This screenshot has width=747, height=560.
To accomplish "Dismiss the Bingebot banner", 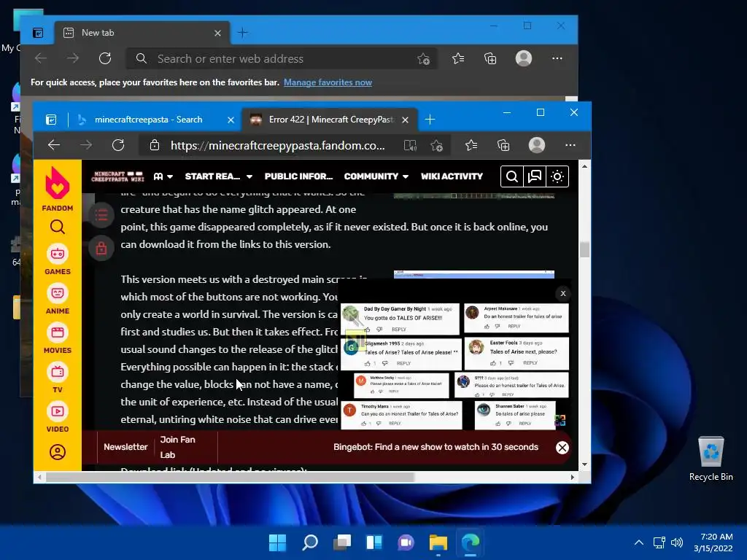I will point(562,448).
